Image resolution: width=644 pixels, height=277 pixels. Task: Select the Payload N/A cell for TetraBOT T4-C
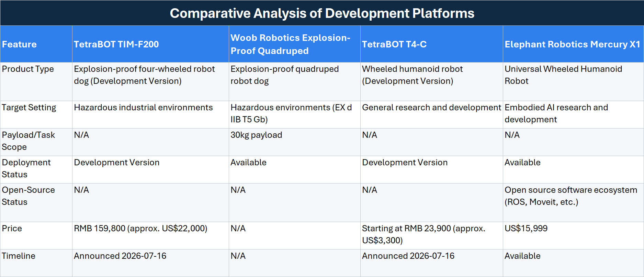tap(432, 142)
